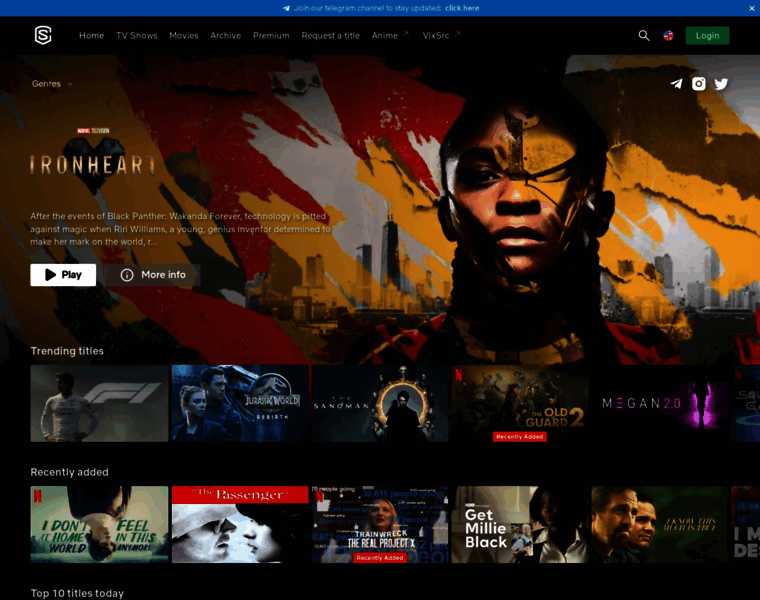Open the Archive section
The width and height of the screenshot is (760, 600).
click(225, 35)
